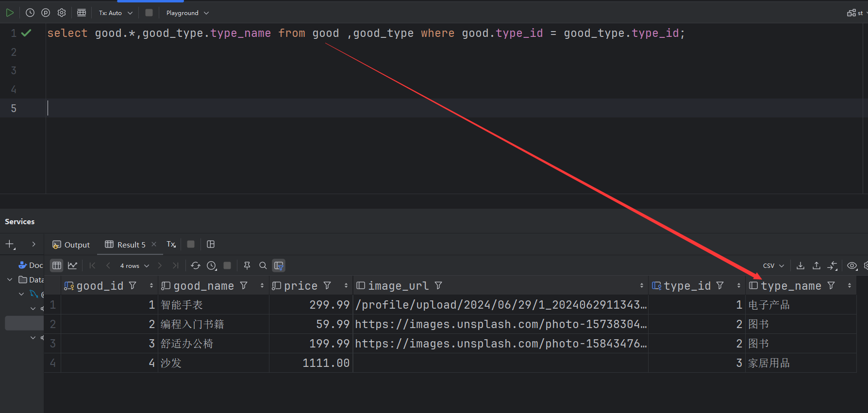Open the 4 rows page size dropdown
The height and width of the screenshot is (413, 868).
point(134,265)
